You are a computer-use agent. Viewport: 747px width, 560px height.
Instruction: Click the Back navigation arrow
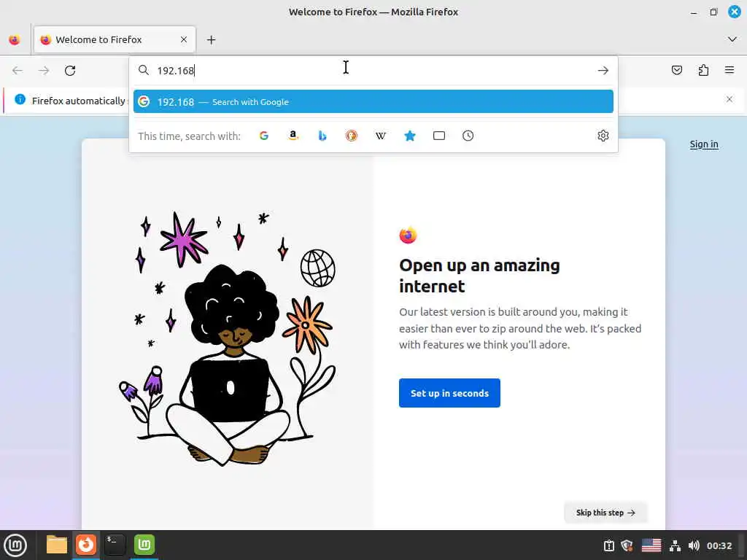(x=18, y=71)
